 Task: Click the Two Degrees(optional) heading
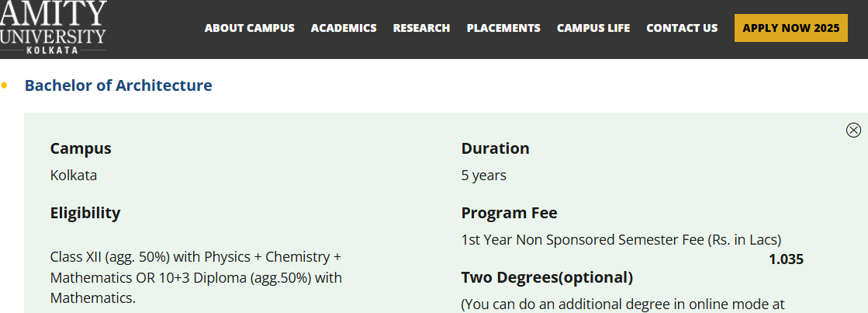tap(547, 277)
